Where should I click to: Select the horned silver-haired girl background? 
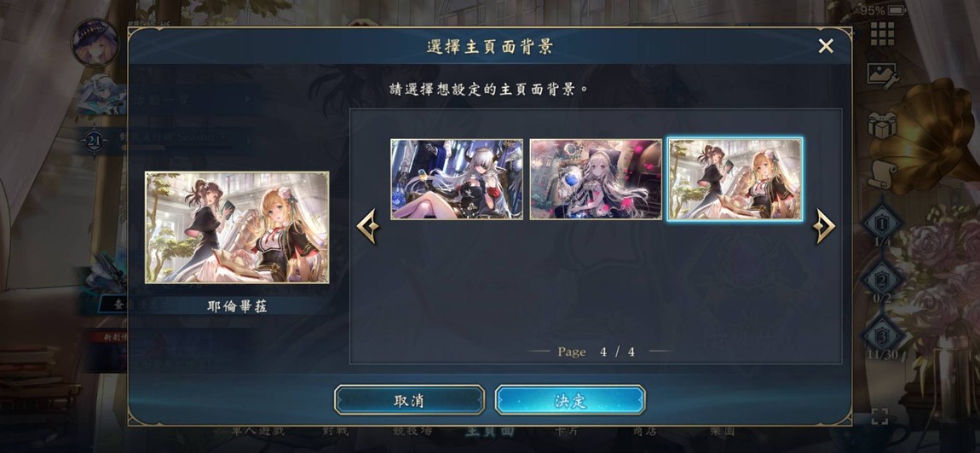coord(457,179)
